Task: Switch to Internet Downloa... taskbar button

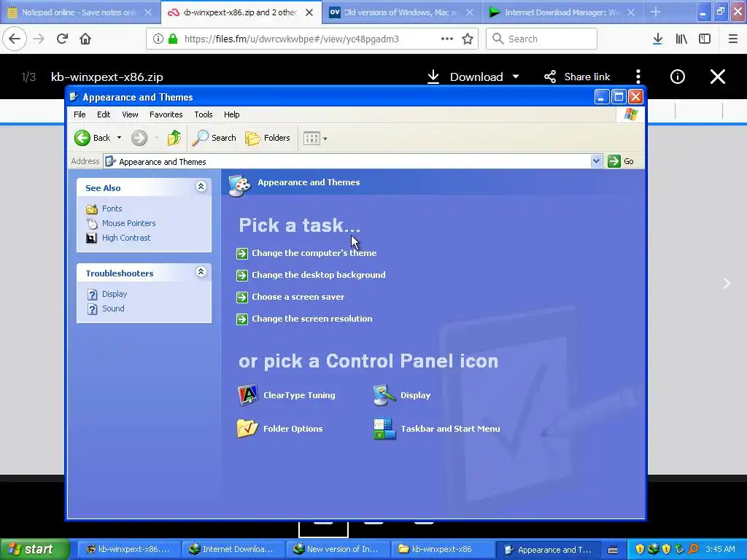Action: pyautogui.click(x=233, y=549)
